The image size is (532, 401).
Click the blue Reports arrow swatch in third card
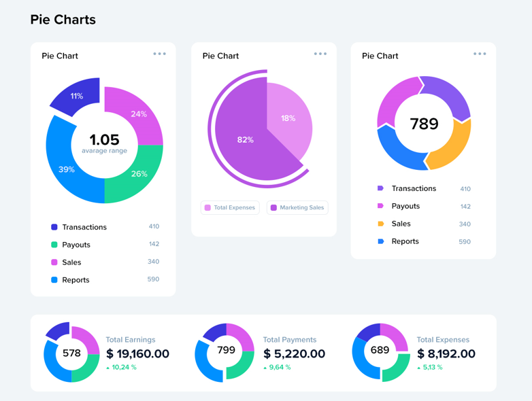coord(381,241)
